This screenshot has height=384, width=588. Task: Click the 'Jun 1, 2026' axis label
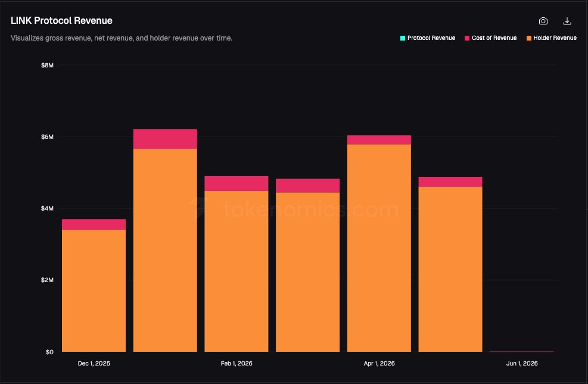[x=522, y=363]
